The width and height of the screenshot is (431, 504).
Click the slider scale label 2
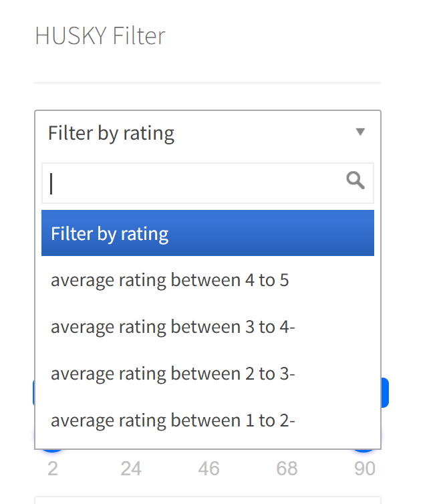[x=53, y=469]
